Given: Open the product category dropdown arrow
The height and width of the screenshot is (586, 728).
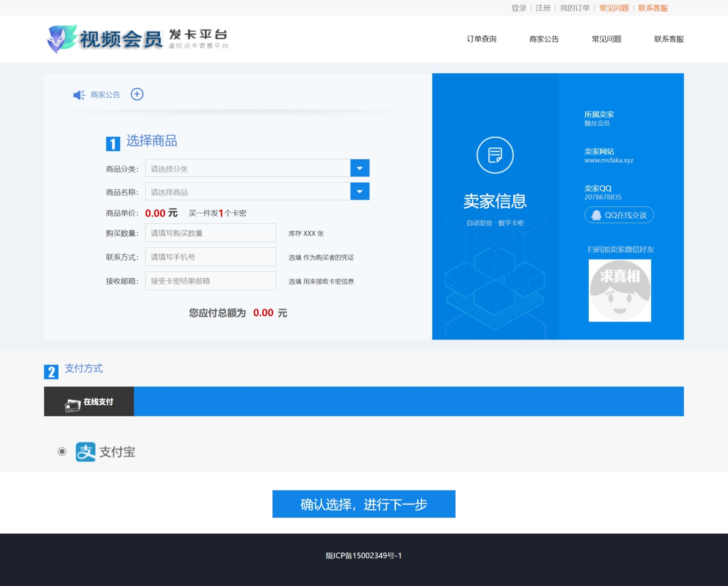Looking at the screenshot, I should click(360, 168).
